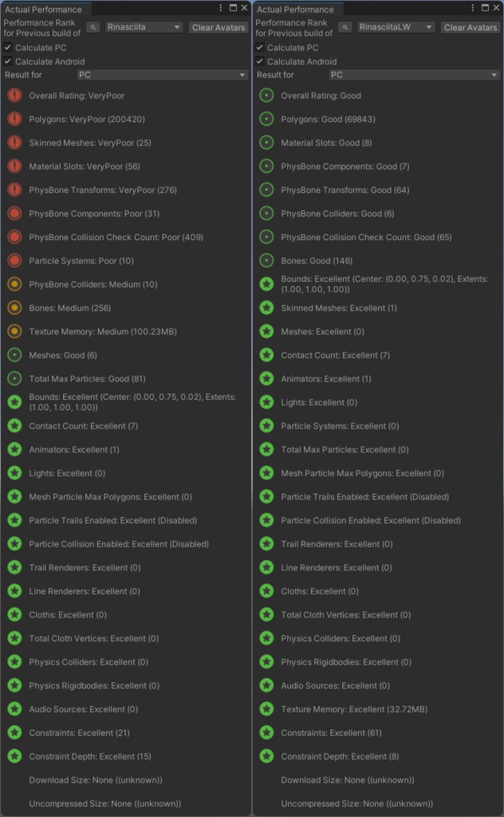Click the Excellent star icon for Constraints (61)

[266, 732]
